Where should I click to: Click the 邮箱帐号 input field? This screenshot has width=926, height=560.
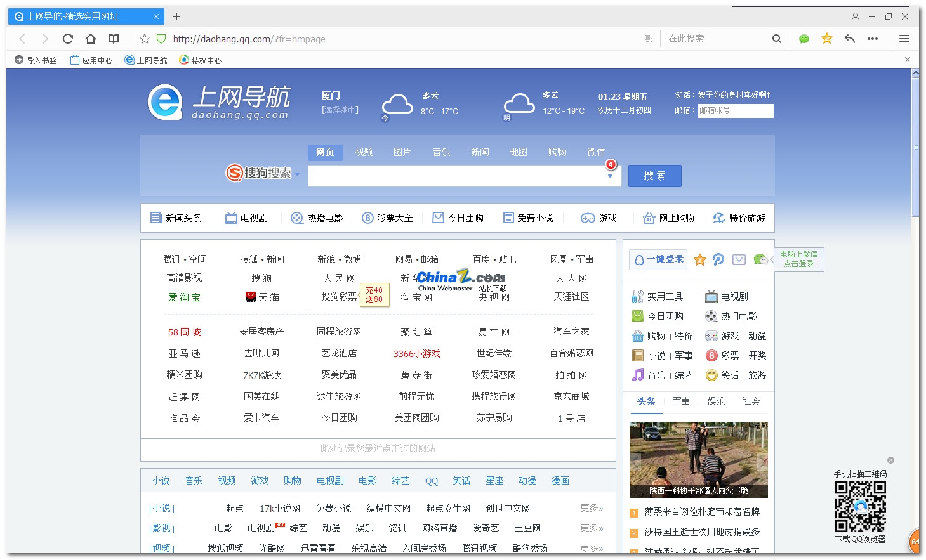[735, 110]
